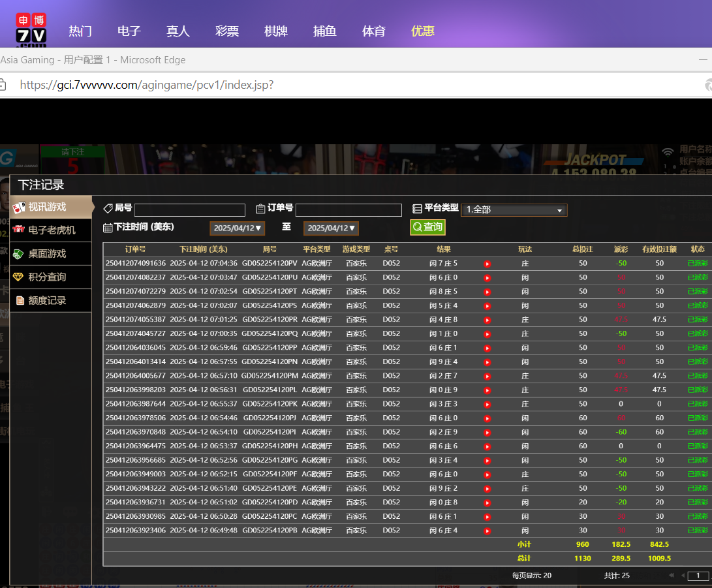
Task: Click the red play icon for order 250412074091636
Action: pos(487,264)
